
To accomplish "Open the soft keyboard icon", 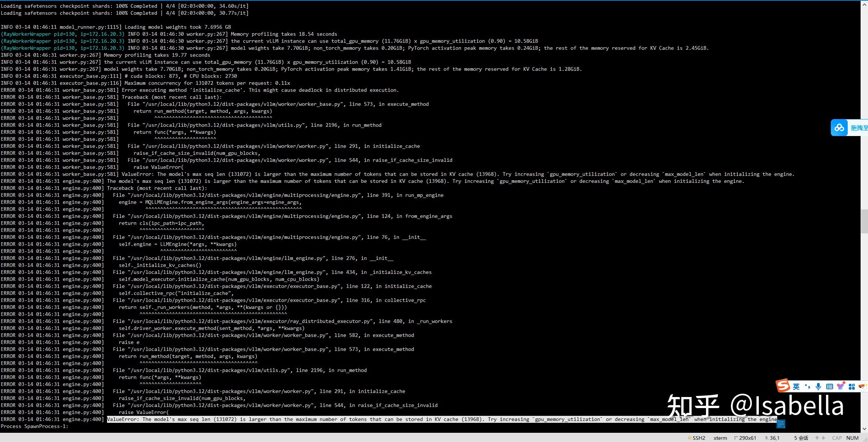I will coord(829,386).
